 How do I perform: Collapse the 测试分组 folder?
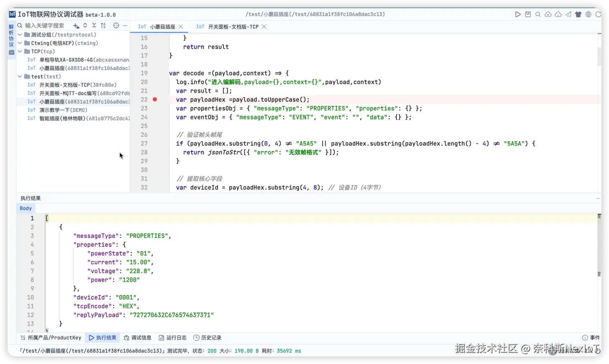pos(20,35)
